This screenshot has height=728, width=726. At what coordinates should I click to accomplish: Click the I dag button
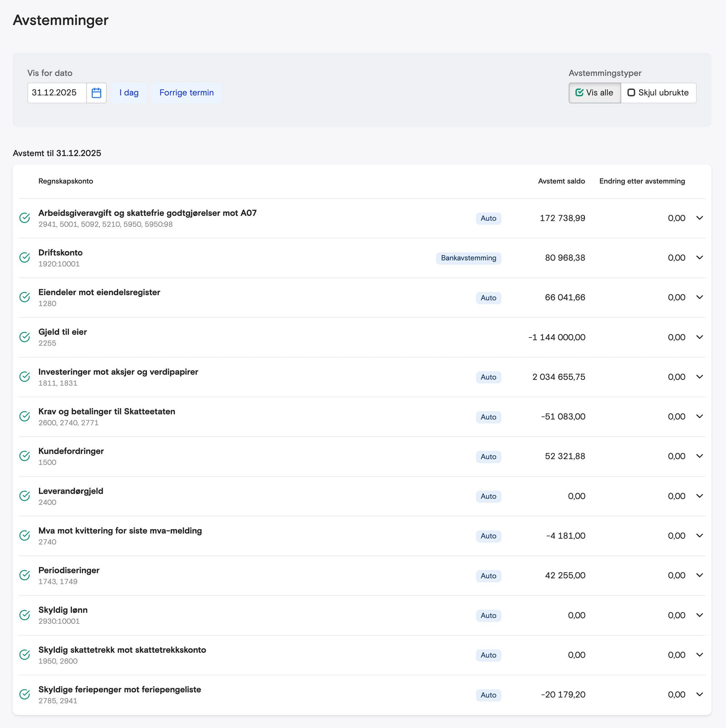(x=129, y=93)
